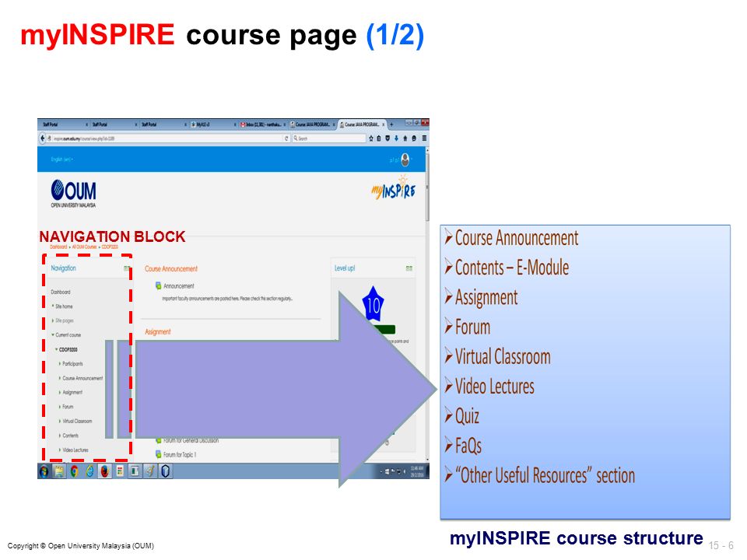Image resolution: width=747 pixels, height=560 pixels.
Task: Click the user avatar picture in header
Action: [x=405, y=159]
